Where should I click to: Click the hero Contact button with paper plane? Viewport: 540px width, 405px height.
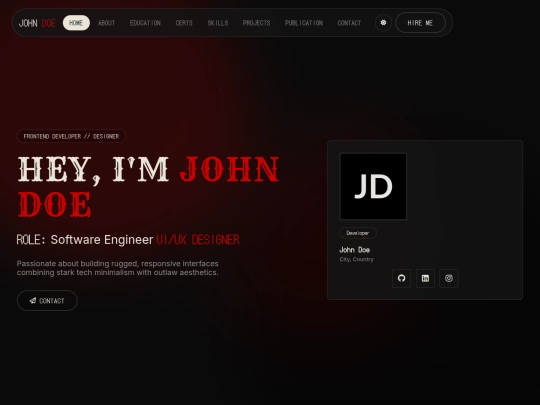47,301
